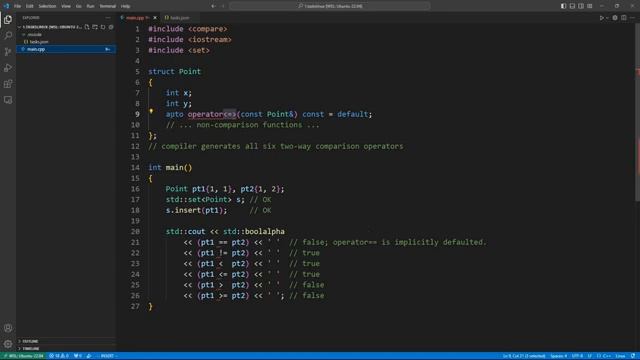Open the Search view in activity bar
This screenshot has width=640, height=360.
8,36
